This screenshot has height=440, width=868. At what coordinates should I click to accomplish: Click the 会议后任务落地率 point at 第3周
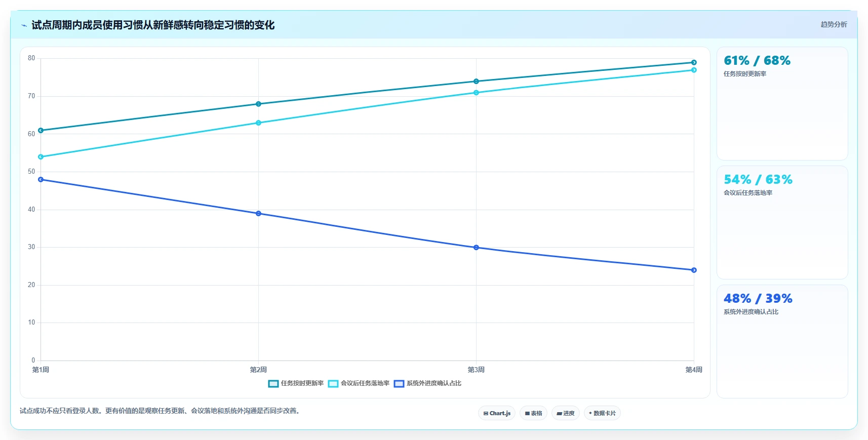coord(476,93)
